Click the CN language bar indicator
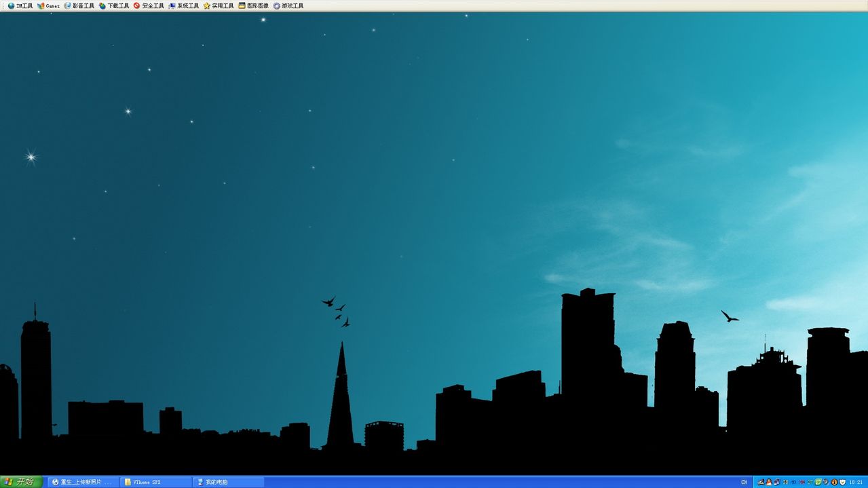This screenshot has width=868, height=488. pyautogui.click(x=744, y=482)
